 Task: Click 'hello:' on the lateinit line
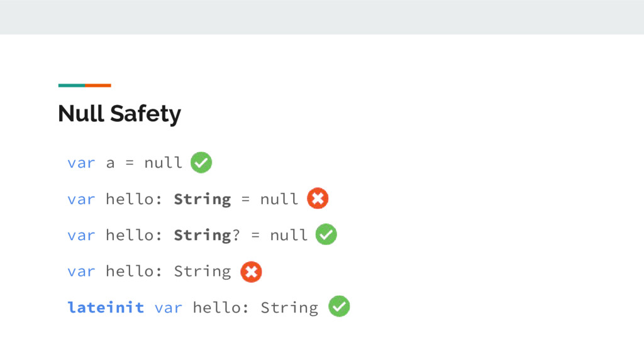tap(221, 307)
